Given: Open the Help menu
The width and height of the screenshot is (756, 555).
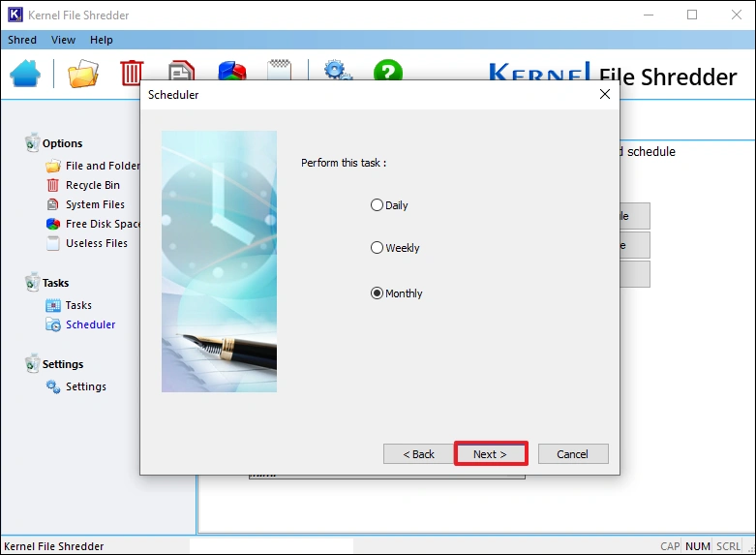Looking at the screenshot, I should [x=102, y=40].
